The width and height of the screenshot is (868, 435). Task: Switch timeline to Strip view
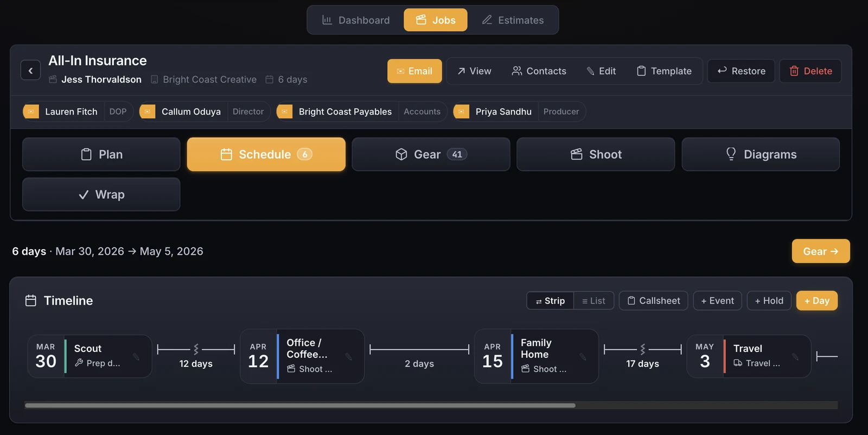(x=550, y=301)
